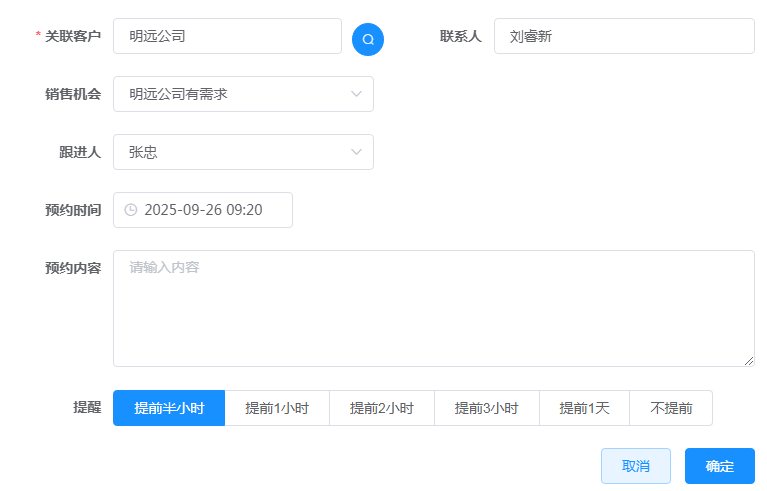Click the chevron arrow in 跟进人 field
The height and width of the screenshot is (491, 767).
[356, 152]
